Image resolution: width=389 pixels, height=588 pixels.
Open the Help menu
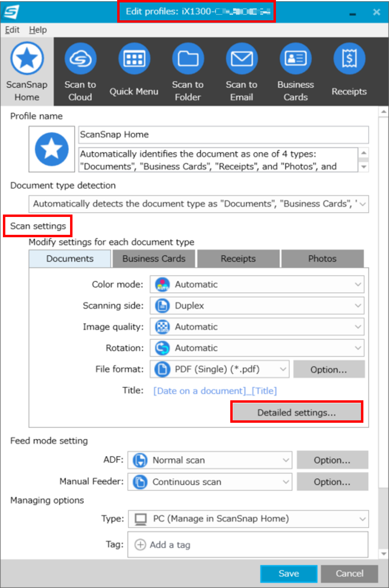tap(38, 30)
